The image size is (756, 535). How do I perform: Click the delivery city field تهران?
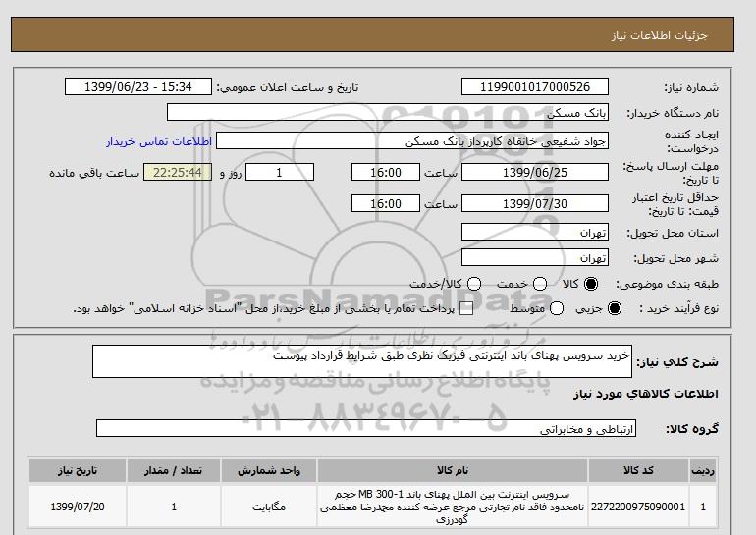(535, 257)
